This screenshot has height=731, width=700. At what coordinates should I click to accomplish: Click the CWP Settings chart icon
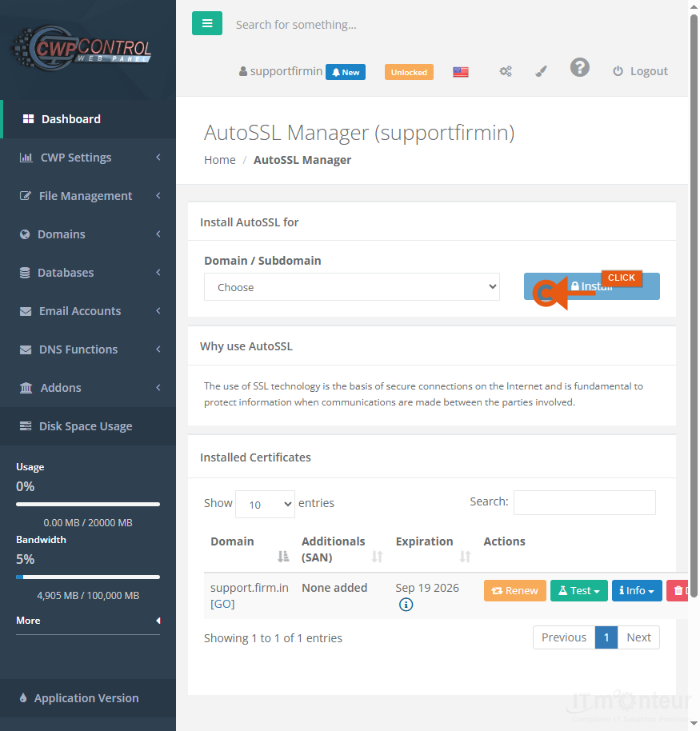26,158
